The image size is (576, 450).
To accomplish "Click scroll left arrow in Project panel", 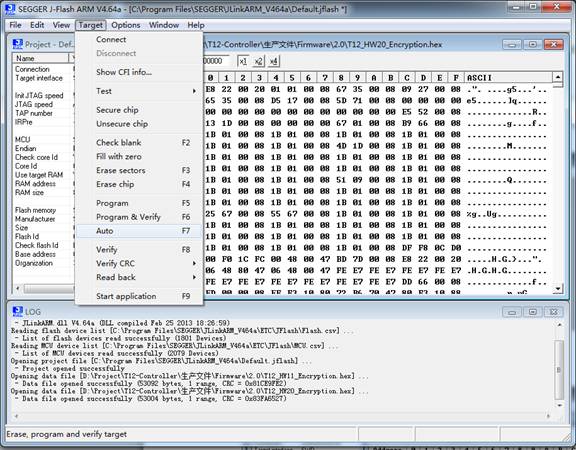I will pos(18,289).
